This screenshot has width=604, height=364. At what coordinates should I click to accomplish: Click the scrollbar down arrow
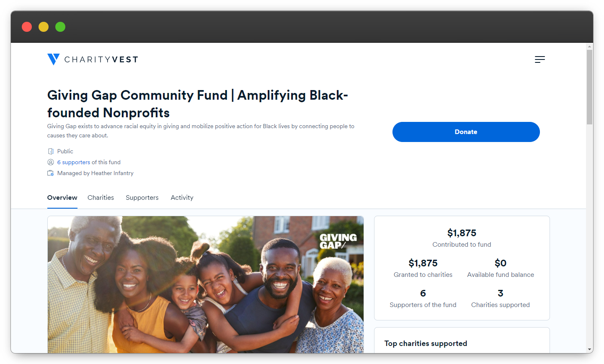pos(589,349)
